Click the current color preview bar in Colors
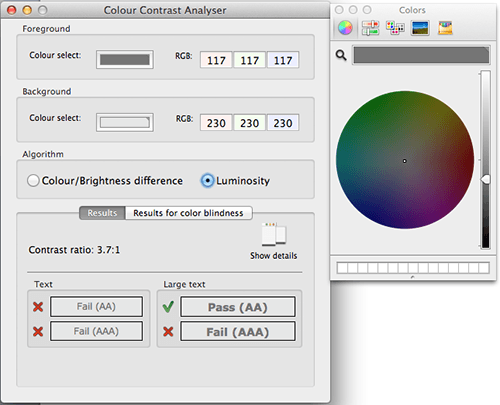This screenshot has height=405, width=500. (x=421, y=55)
